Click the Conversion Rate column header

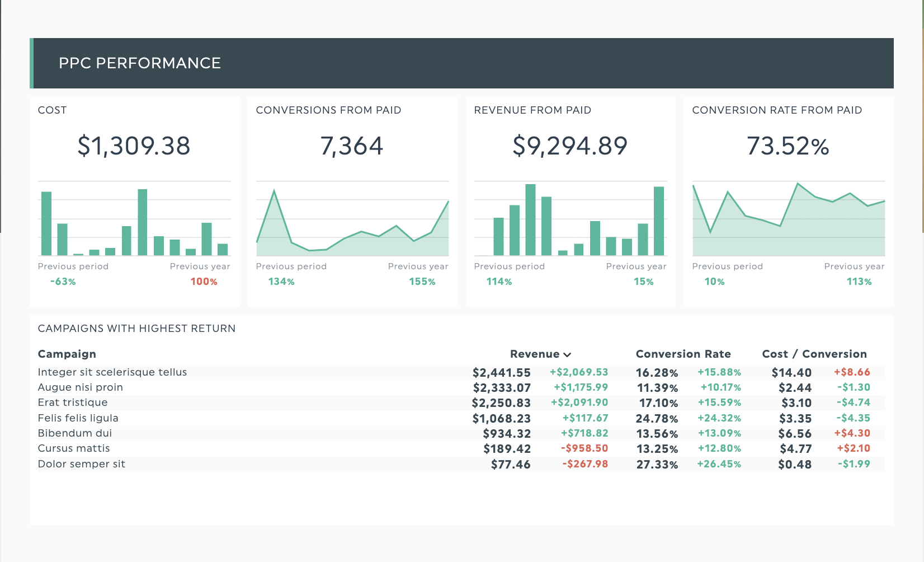pos(683,354)
